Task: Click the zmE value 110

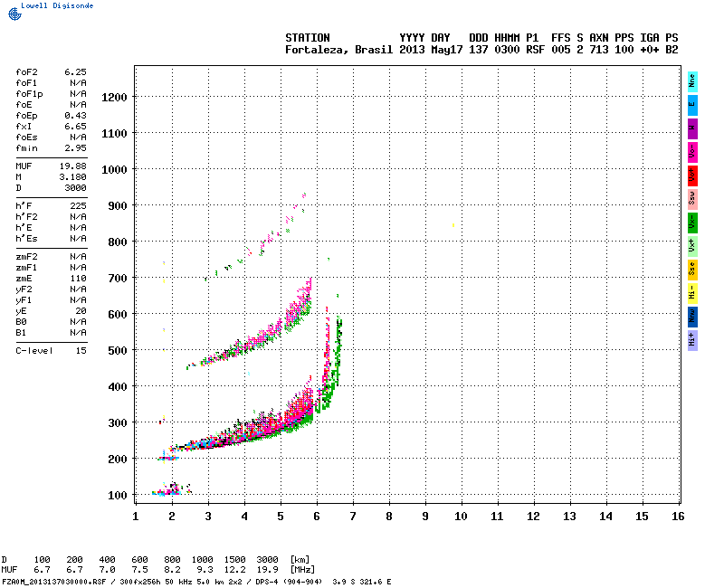Action: tap(79, 279)
